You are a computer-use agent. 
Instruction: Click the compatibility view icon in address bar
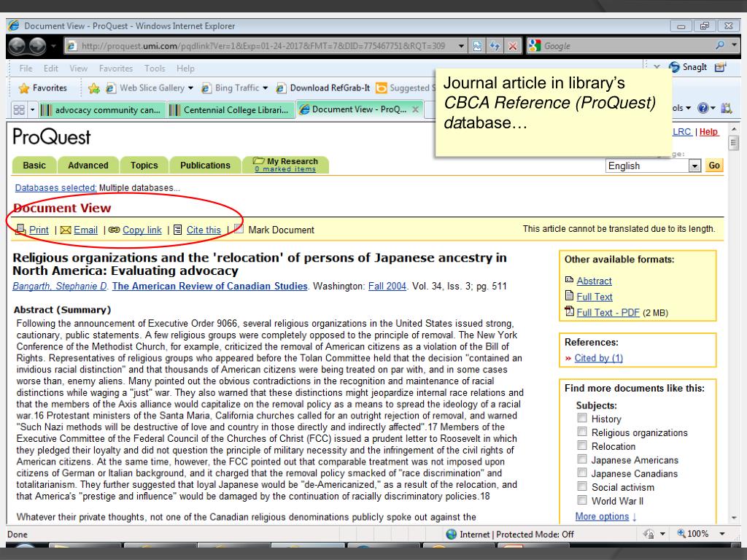[x=477, y=46]
